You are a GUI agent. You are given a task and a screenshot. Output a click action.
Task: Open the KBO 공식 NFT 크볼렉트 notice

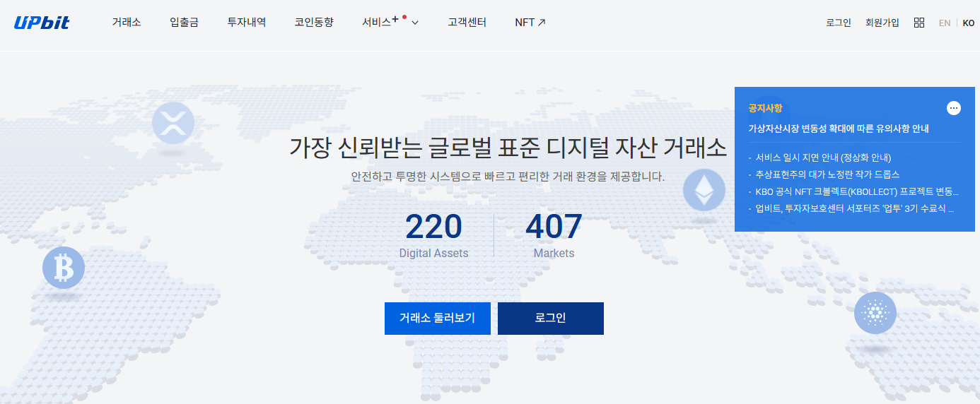pyautogui.click(x=856, y=191)
